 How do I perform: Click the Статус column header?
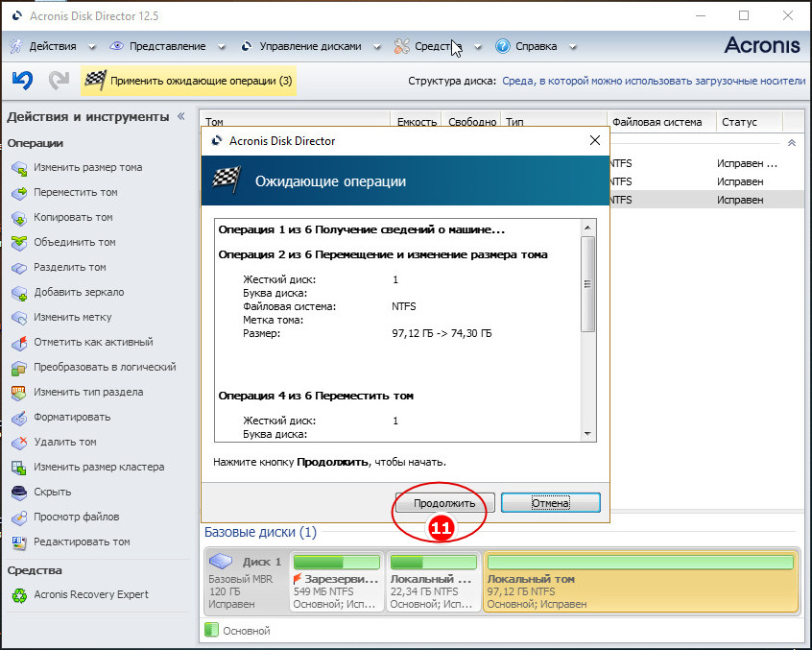749,122
